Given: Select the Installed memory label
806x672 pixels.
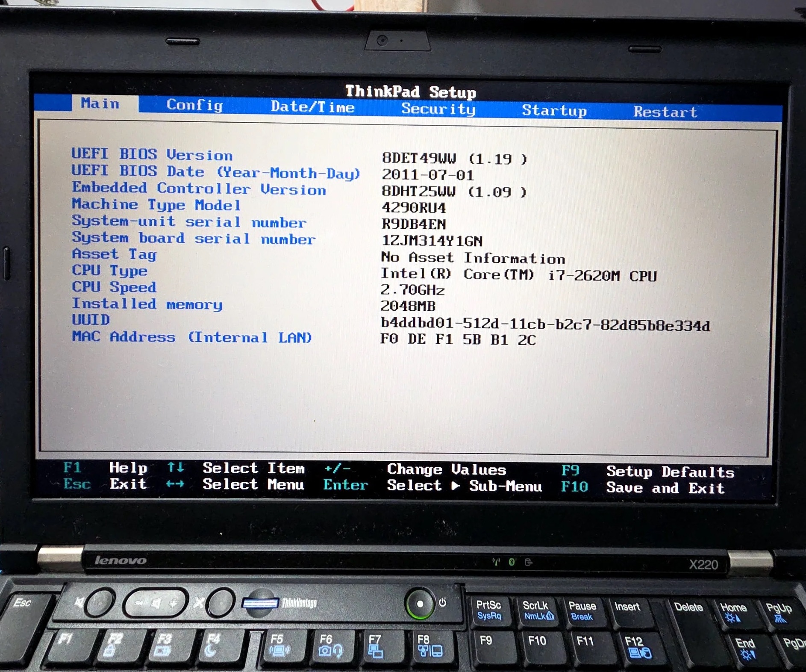Looking at the screenshot, I should click(147, 304).
